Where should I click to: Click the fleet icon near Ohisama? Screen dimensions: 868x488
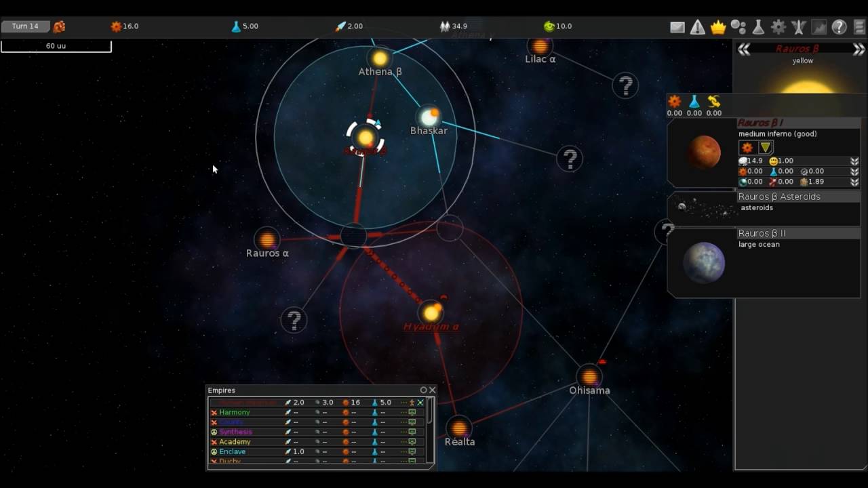click(x=601, y=362)
